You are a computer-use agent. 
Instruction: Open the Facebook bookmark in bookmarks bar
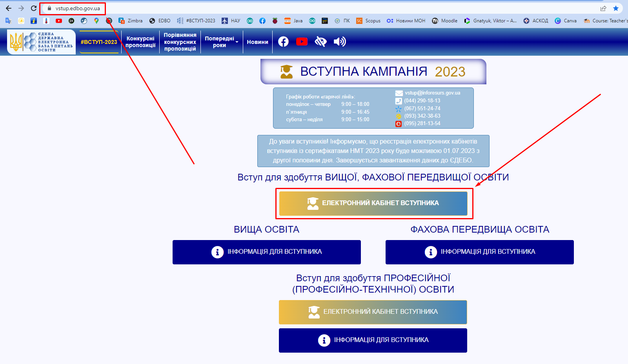coord(262,21)
